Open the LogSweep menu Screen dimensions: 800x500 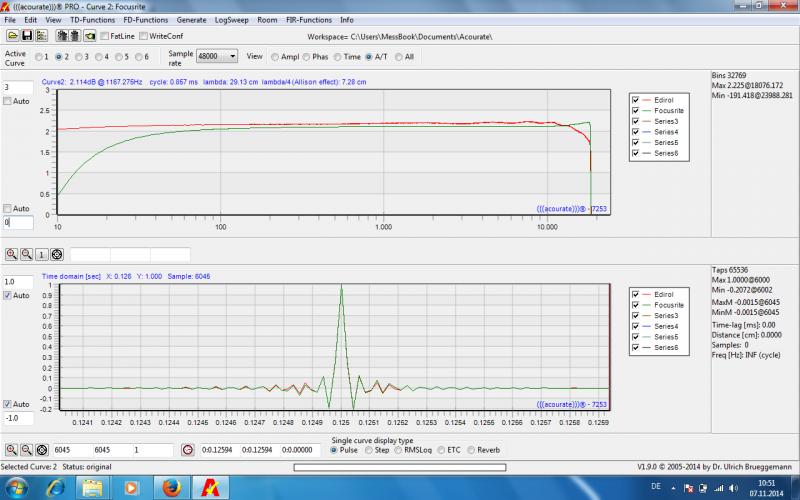coord(231,20)
